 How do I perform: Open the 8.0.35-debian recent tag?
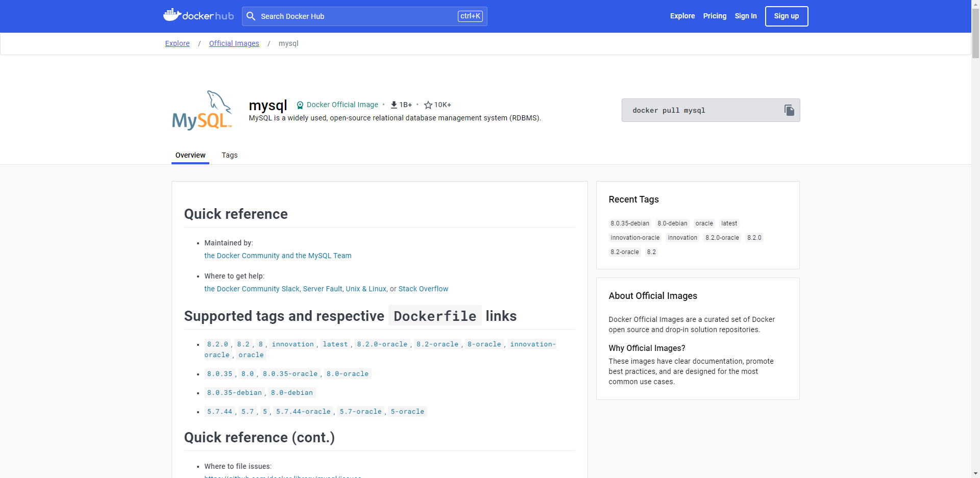630,223
